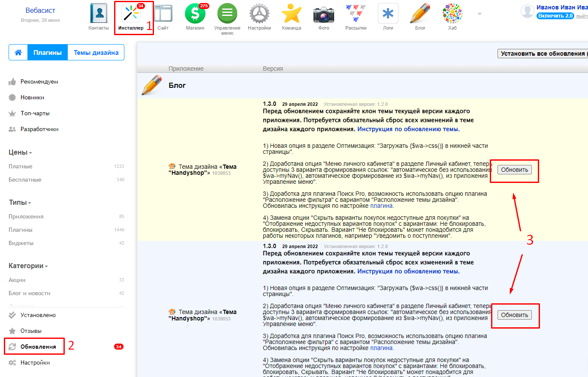The image size is (588, 377).
Task: Open the Логи asterisk app icon
Action: 388,14
